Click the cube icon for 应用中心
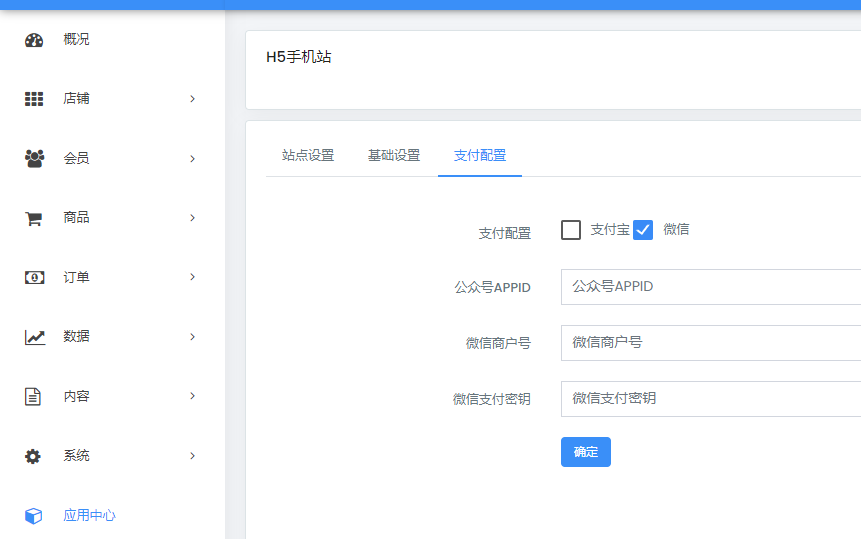The height and width of the screenshot is (539, 861). point(34,516)
